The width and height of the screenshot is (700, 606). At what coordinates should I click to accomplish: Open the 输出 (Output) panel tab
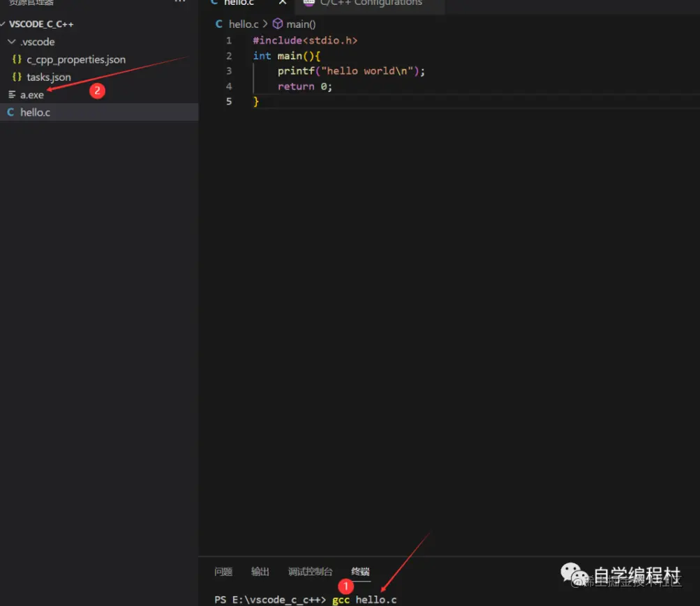click(x=260, y=572)
